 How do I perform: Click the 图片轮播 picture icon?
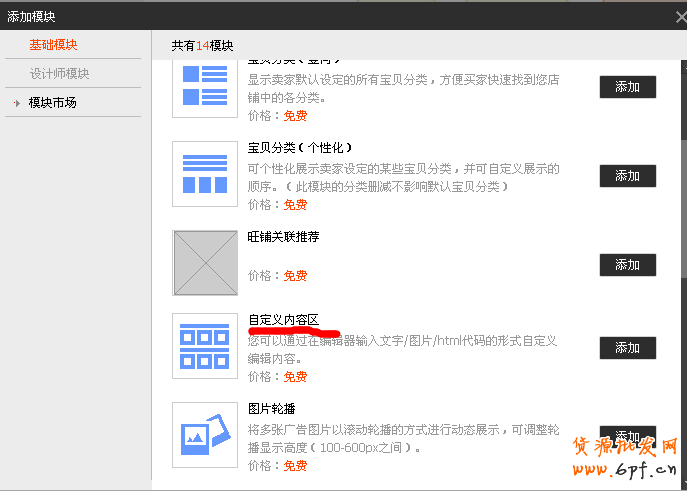coord(204,434)
